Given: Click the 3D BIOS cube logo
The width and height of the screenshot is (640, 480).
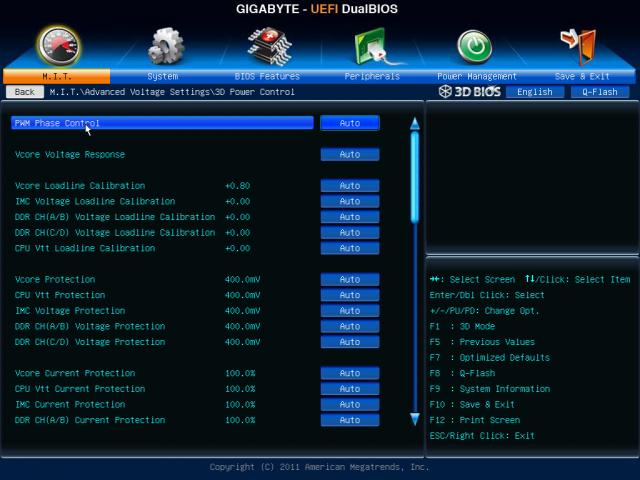Looking at the screenshot, I should pyautogui.click(x=445, y=91).
